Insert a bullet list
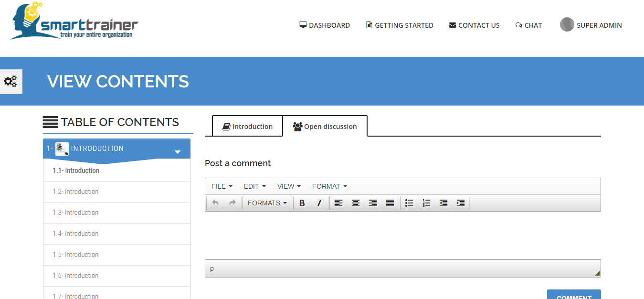644x299 pixels. click(x=409, y=203)
